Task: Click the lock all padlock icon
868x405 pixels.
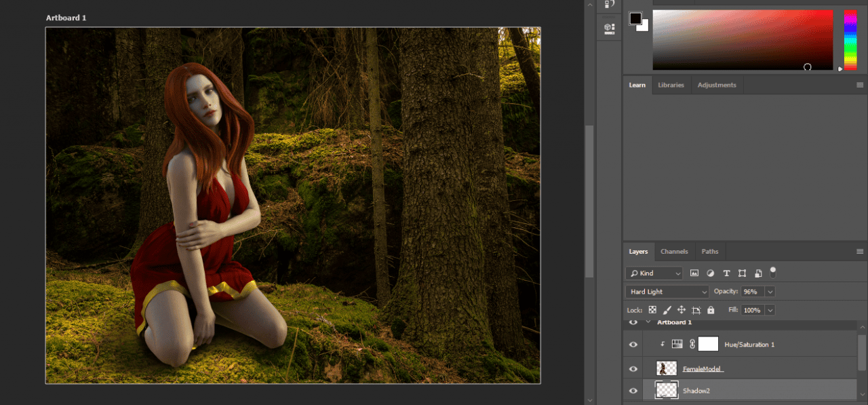Action: point(711,310)
